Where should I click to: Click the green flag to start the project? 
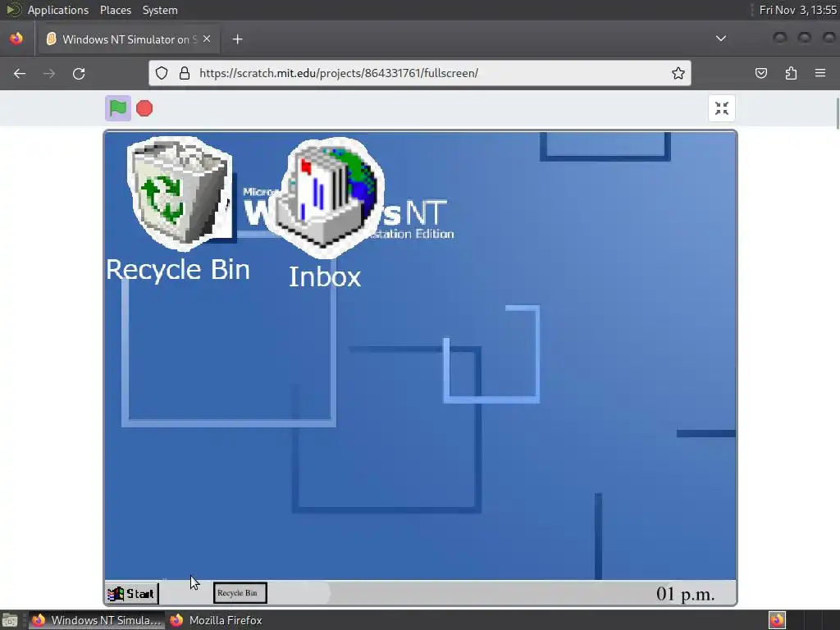pos(118,108)
